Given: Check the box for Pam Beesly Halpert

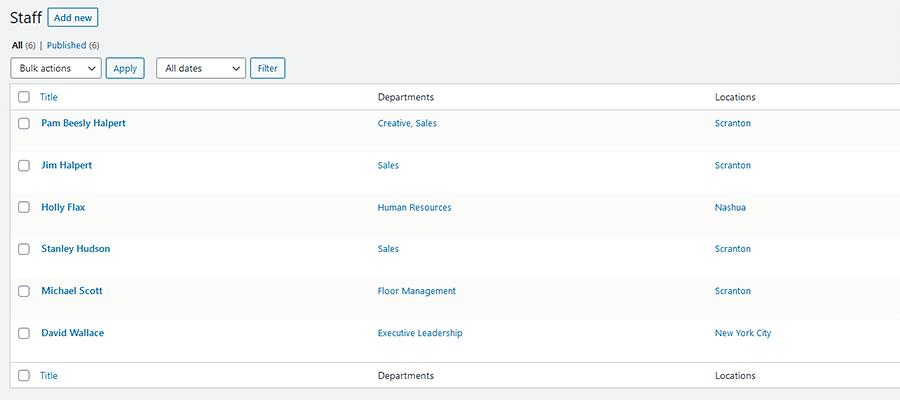Looking at the screenshot, I should pyautogui.click(x=24, y=123).
